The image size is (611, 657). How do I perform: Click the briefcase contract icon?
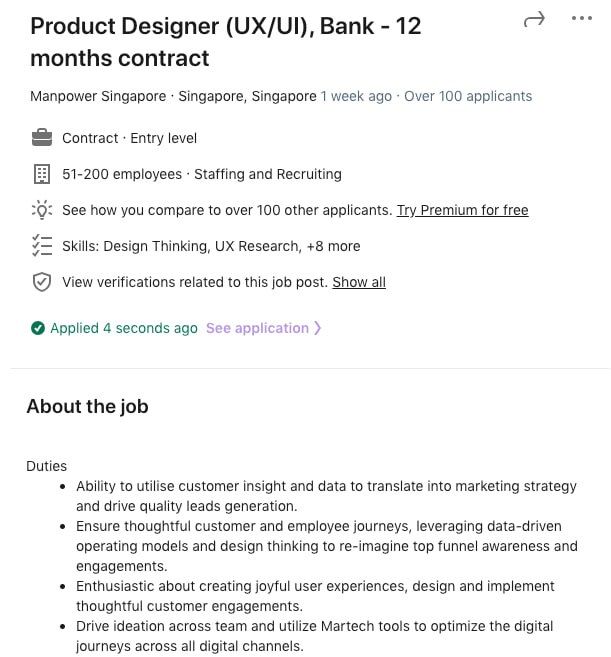(42, 138)
